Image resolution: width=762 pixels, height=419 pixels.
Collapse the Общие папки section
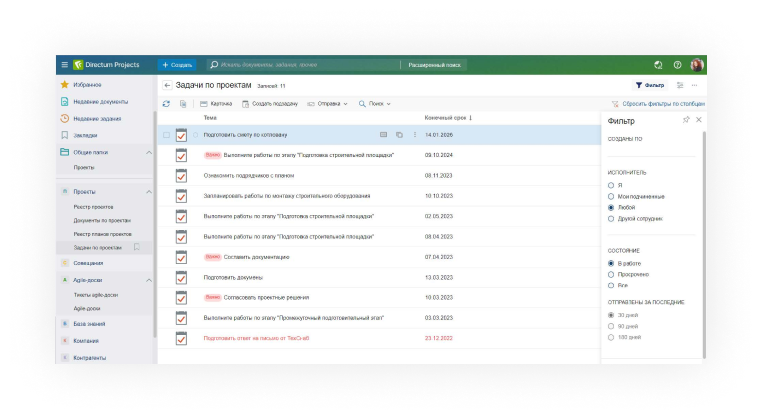[149, 152]
